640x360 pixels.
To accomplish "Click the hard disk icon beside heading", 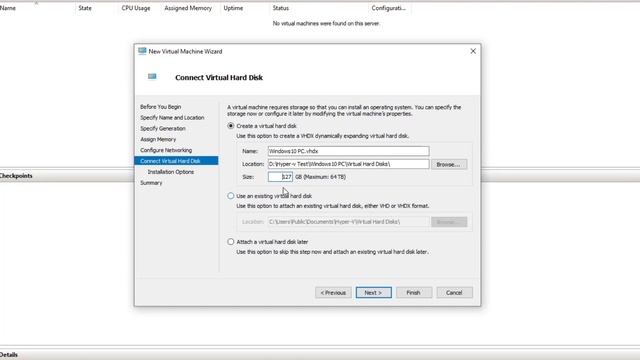I will pyautogui.click(x=152, y=76).
